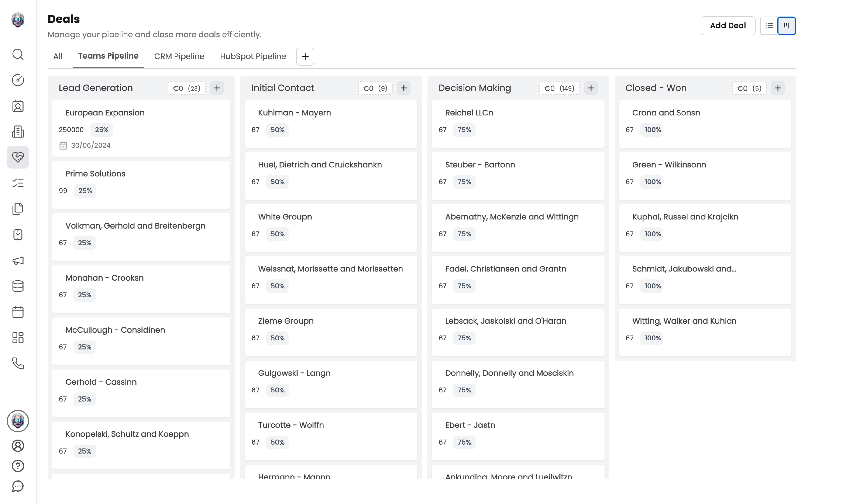843x504 pixels.
Task: Click the Add Deal button
Action: pos(728,26)
